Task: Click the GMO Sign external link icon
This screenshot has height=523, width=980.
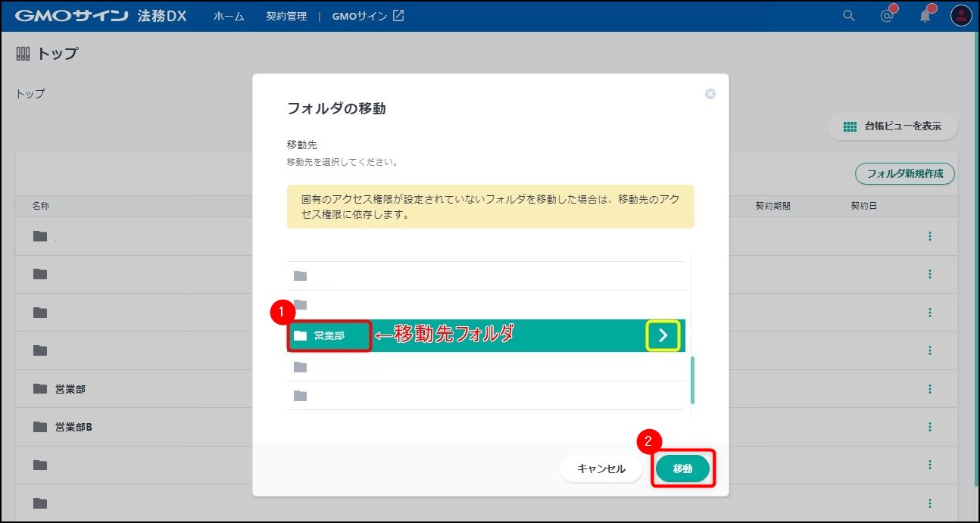Action: (x=398, y=16)
